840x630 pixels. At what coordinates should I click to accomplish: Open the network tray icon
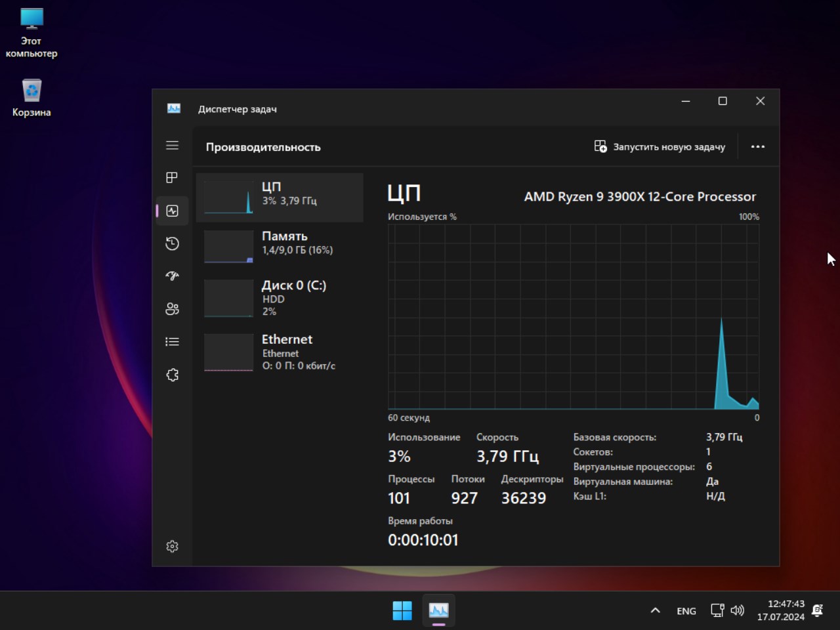click(717, 610)
